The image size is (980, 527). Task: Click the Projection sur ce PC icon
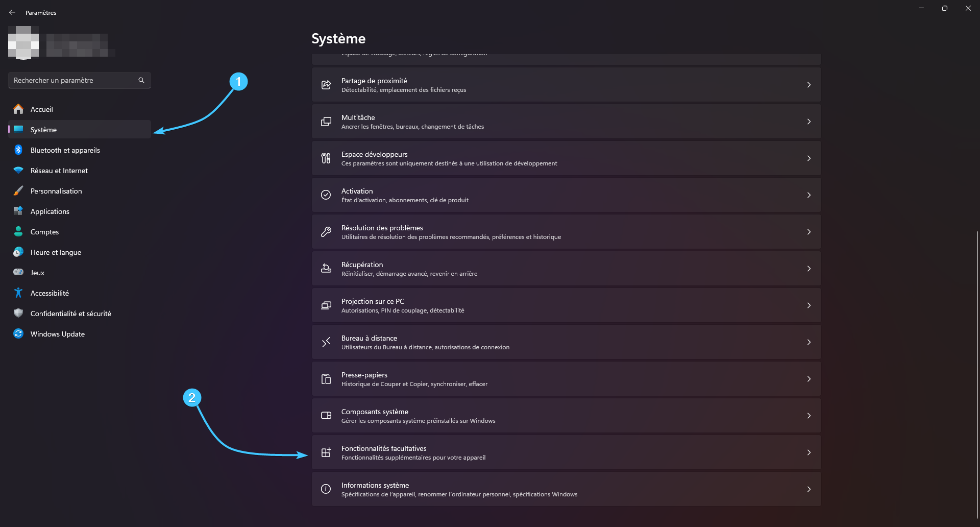326,305
